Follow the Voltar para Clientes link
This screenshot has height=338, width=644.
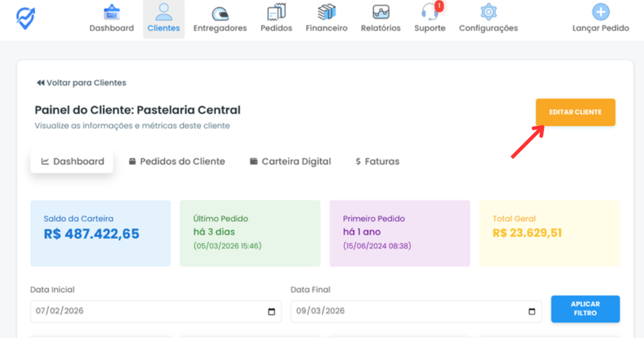point(82,83)
